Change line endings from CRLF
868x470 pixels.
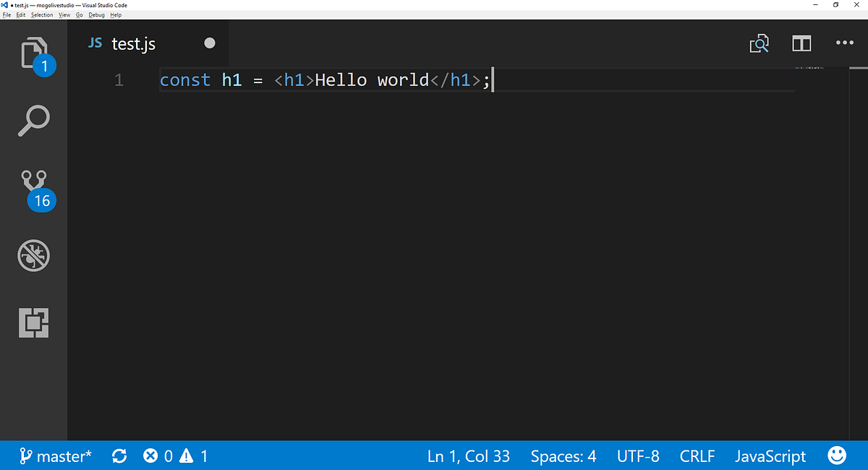[x=697, y=456]
